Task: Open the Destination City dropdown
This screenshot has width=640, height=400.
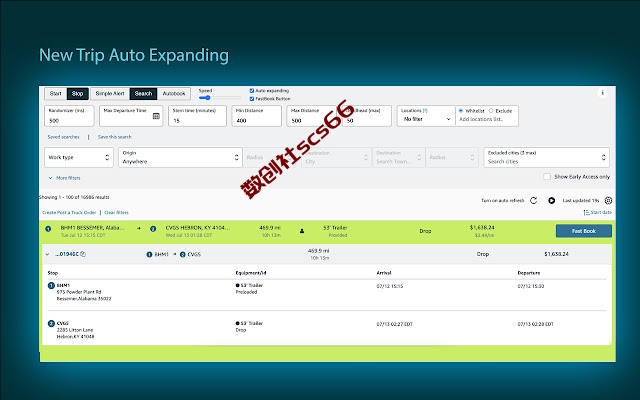Action: click(x=336, y=157)
